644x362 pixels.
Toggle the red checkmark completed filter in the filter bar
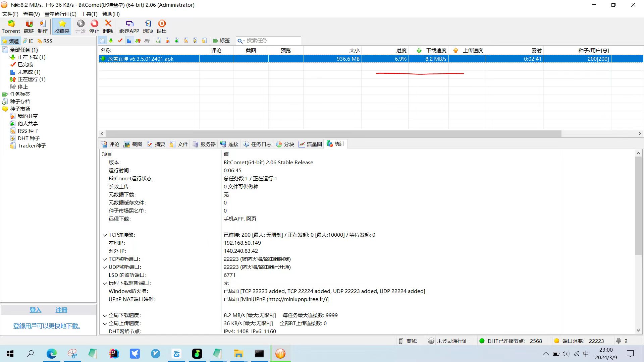coord(120,41)
